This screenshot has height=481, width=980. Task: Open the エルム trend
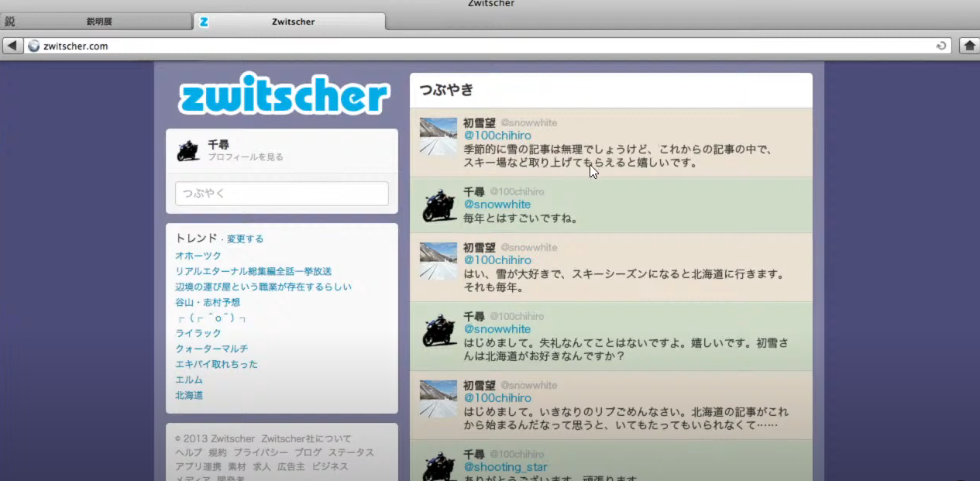(x=189, y=380)
